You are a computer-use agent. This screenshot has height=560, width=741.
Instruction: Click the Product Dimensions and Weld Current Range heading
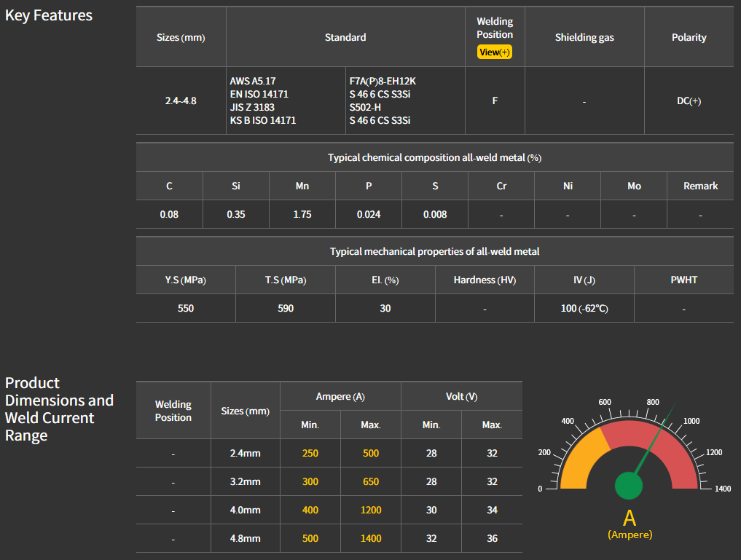[59, 409]
